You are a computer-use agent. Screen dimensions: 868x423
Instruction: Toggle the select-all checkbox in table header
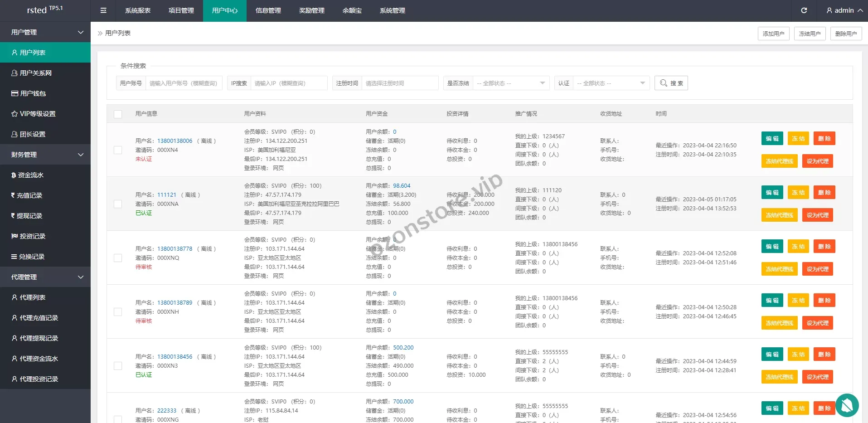pyautogui.click(x=118, y=114)
